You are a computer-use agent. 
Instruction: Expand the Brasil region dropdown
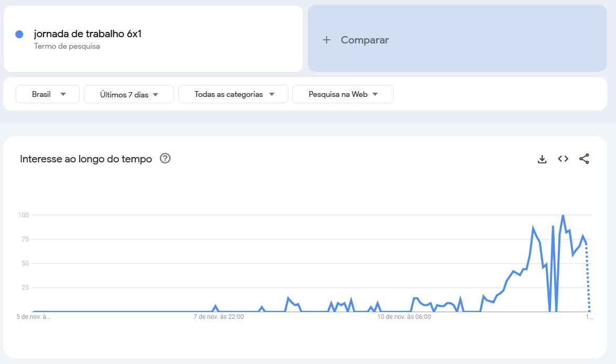[x=48, y=94]
